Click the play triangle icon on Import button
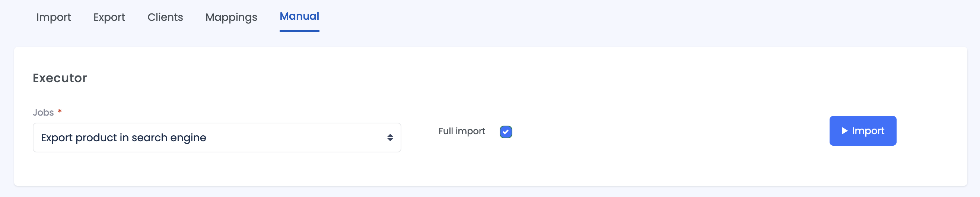 coord(844,130)
